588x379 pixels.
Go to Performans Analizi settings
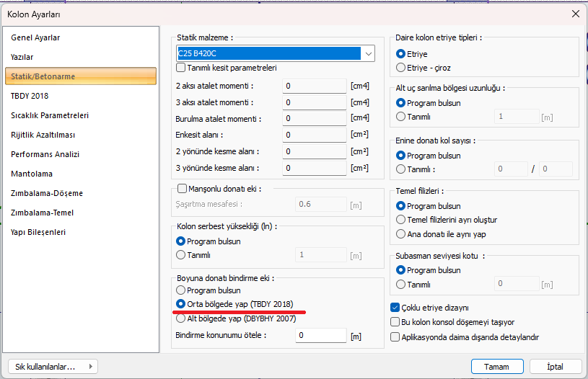click(45, 154)
